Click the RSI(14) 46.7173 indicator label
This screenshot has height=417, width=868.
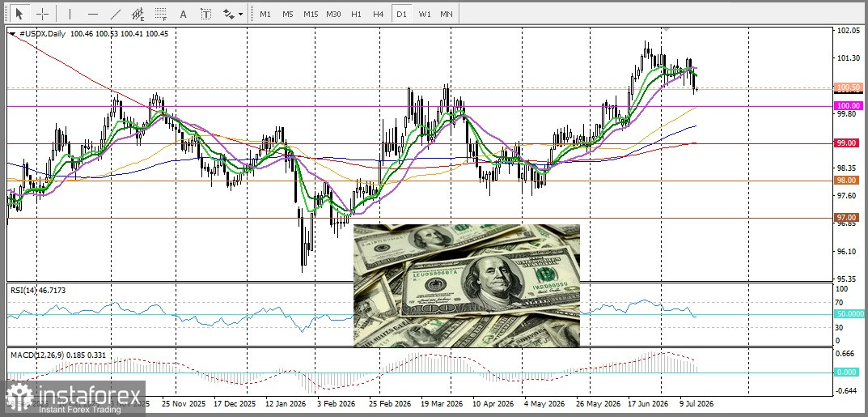(x=36, y=290)
